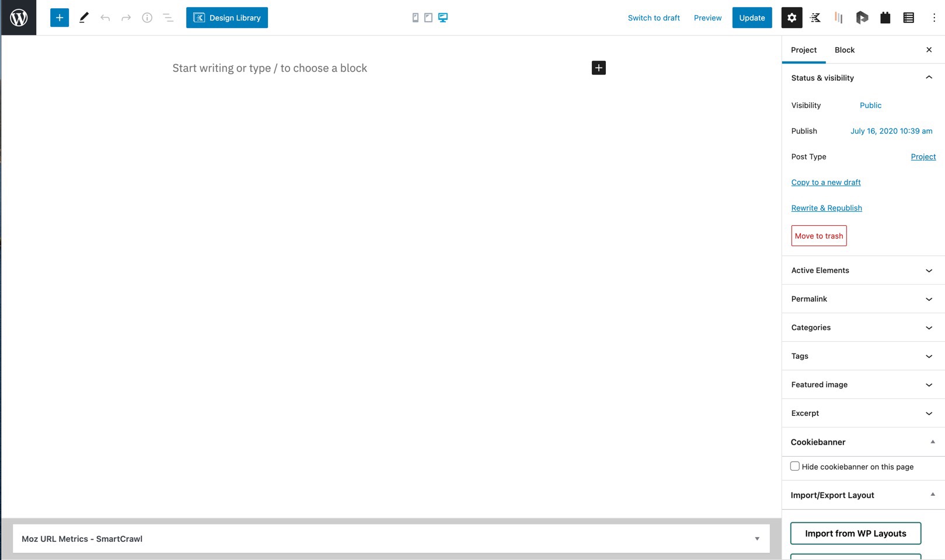Click the WordPress logo to exit editor
Image resolution: width=945 pixels, height=560 pixels.
click(x=19, y=17)
